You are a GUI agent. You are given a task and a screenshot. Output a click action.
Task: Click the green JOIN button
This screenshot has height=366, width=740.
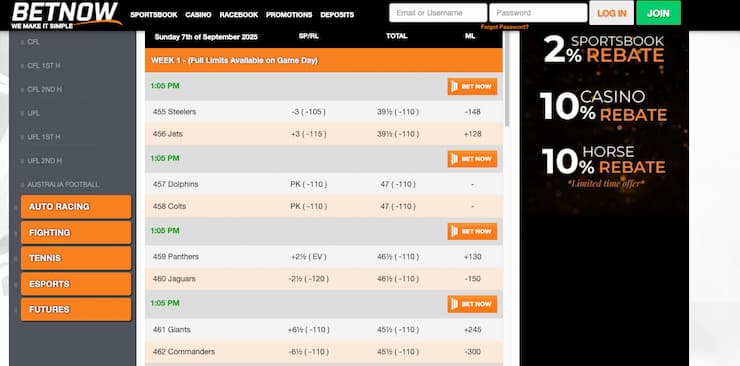[x=658, y=13]
